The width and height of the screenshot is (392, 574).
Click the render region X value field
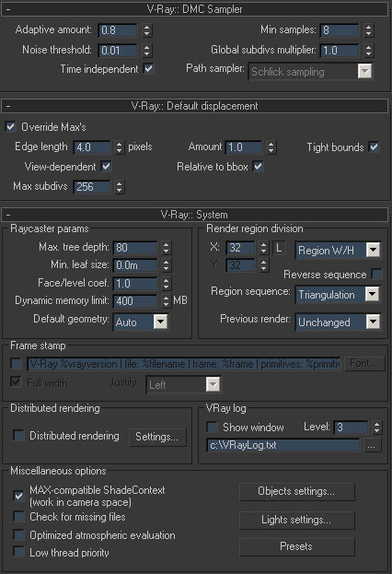click(x=240, y=248)
